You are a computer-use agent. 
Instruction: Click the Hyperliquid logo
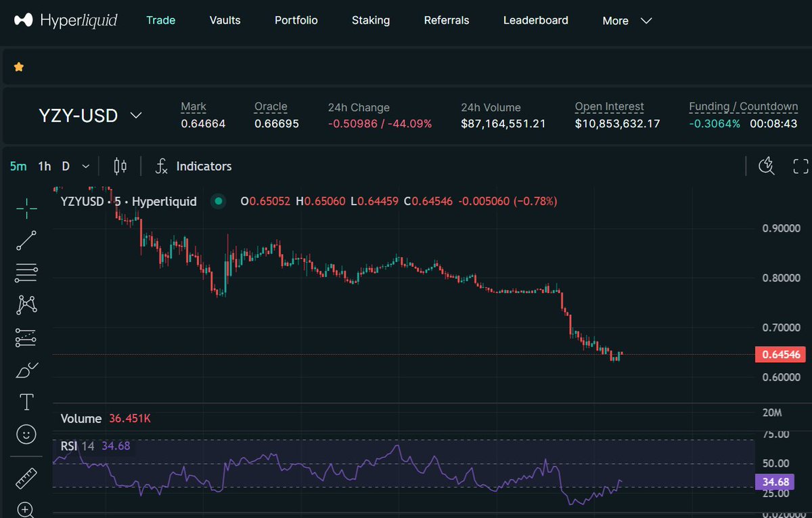tap(66, 20)
